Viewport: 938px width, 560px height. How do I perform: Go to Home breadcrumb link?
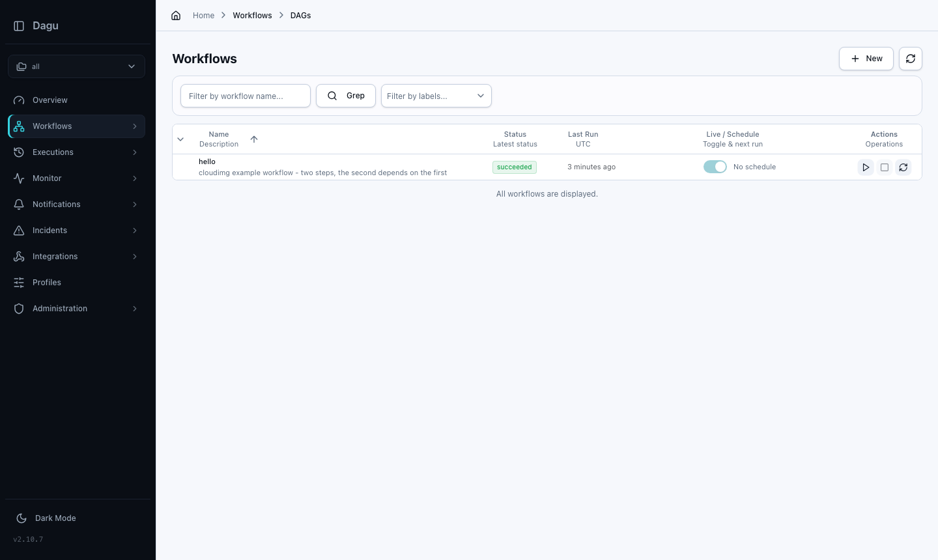[x=203, y=16]
